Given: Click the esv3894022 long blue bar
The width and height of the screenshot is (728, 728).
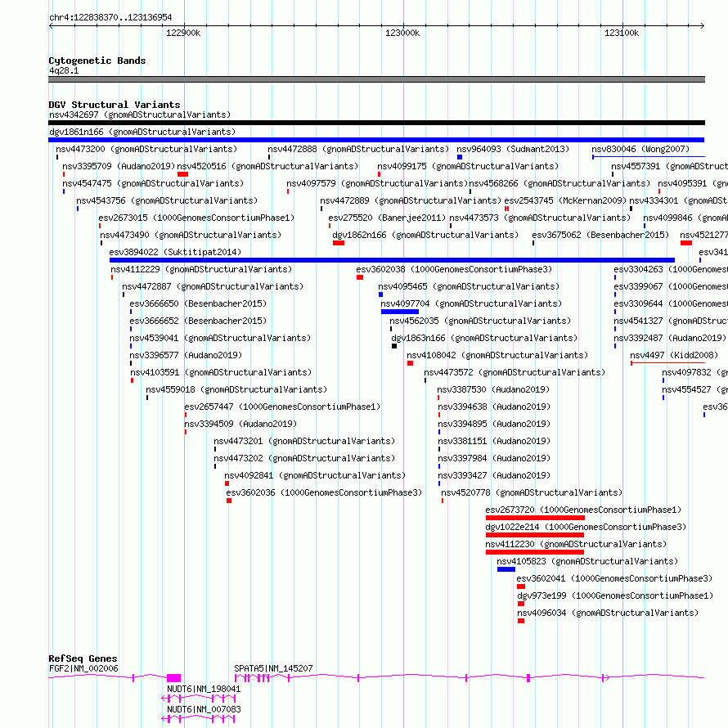Looking at the screenshot, I should point(392,260).
